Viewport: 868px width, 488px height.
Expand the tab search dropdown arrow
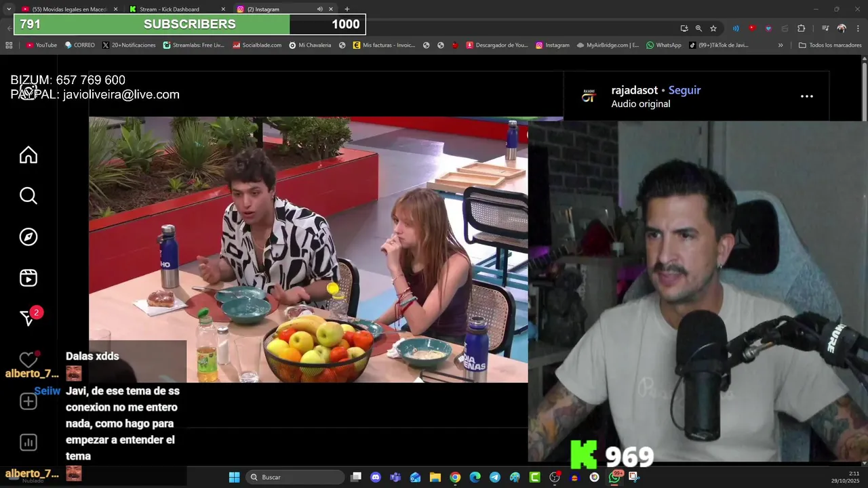pos(8,9)
